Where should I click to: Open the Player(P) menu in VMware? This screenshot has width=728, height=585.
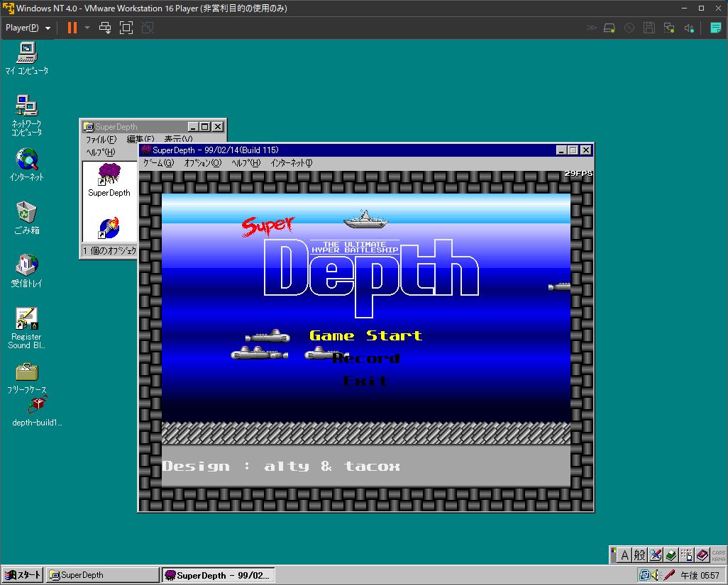pos(28,28)
